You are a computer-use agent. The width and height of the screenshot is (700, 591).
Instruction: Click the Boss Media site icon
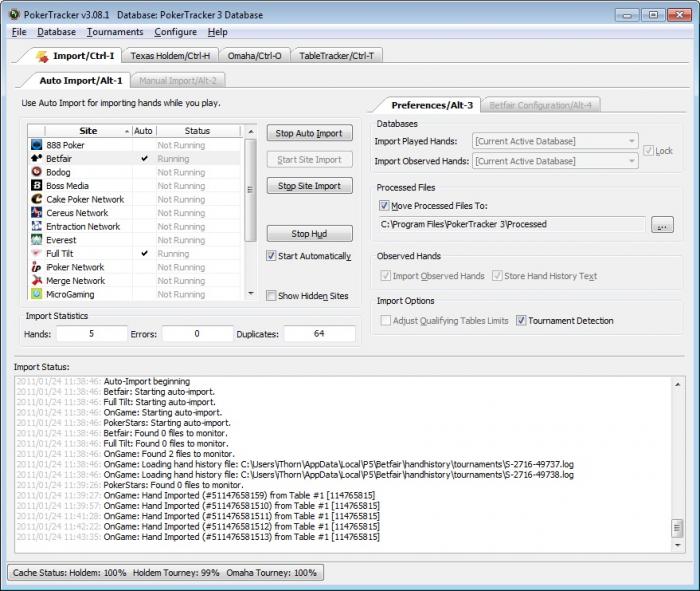tap(37, 185)
